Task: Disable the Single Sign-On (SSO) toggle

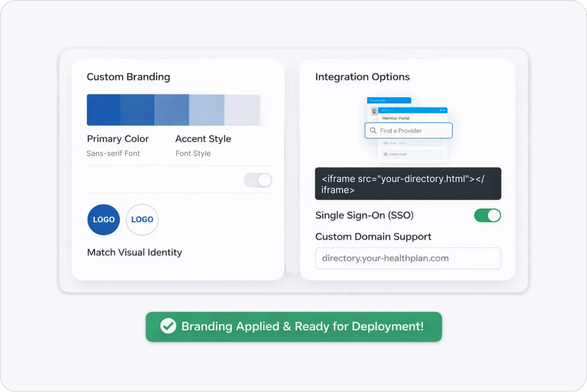Action: [x=487, y=215]
